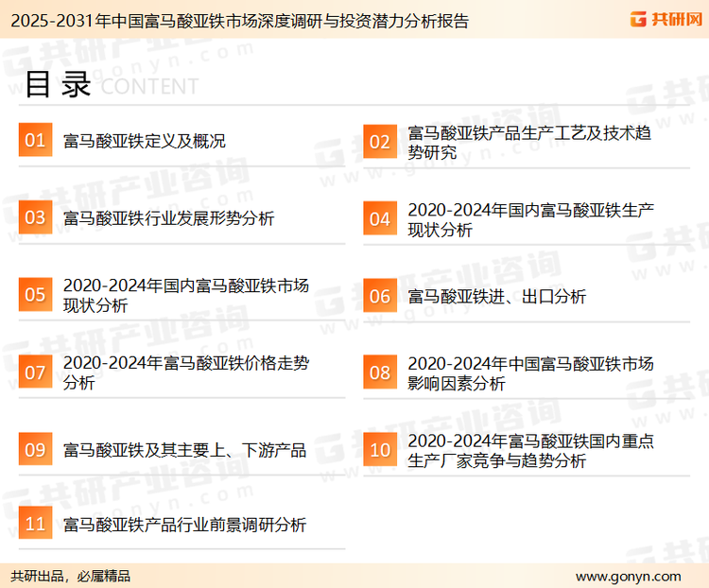Select chapter title 富马酸亚铁进、出口分析
The image size is (709, 588).
(x=497, y=297)
